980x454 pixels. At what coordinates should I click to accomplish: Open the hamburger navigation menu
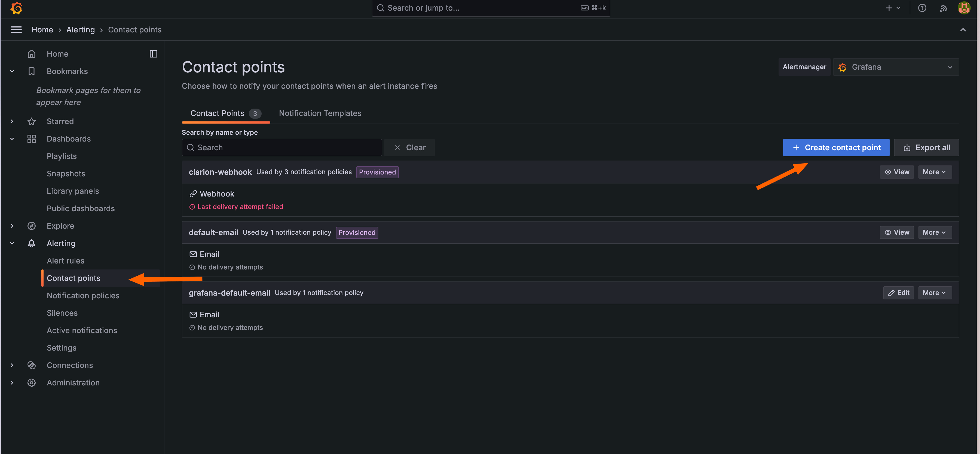click(x=16, y=30)
